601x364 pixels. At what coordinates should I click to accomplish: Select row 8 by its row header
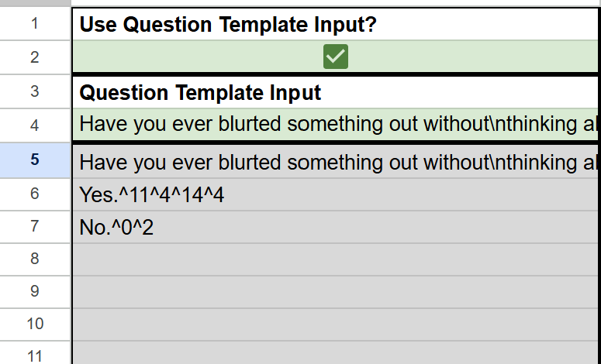[x=35, y=259]
